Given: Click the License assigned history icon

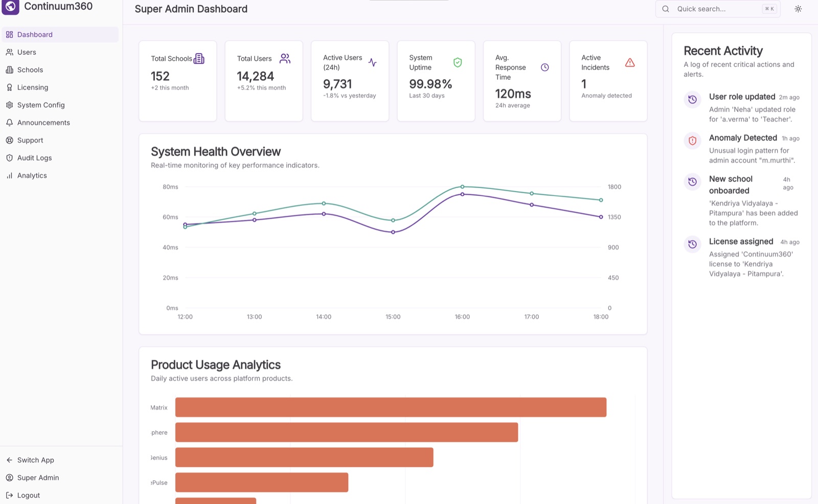Looking at the screenshot, I should [692, 244].
